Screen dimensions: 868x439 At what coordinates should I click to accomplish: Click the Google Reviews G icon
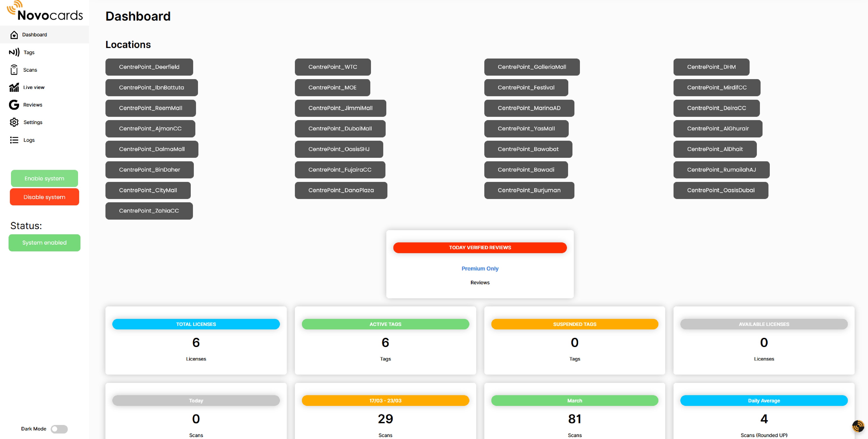click(x=14, y=105)
